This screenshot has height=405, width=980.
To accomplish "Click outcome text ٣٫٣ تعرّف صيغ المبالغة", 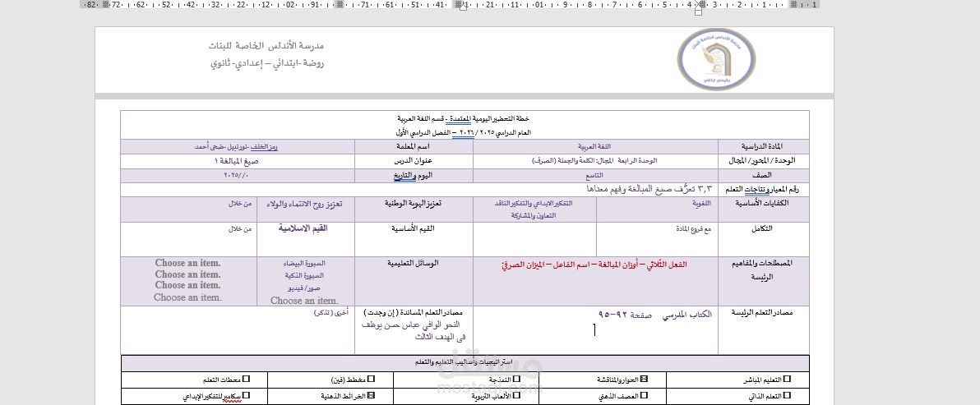I will point(649,189).
